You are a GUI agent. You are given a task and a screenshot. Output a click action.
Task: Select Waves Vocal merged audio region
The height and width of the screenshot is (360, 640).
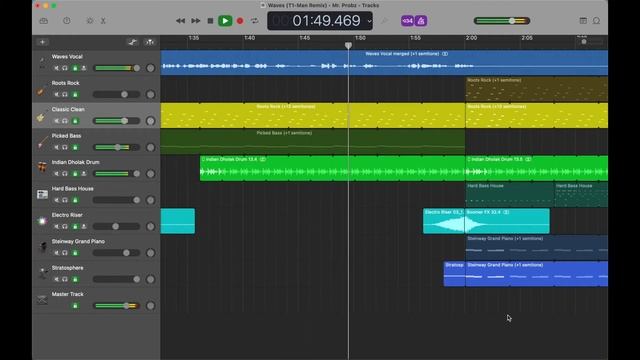pyautogui.click(x=384, y=63)
